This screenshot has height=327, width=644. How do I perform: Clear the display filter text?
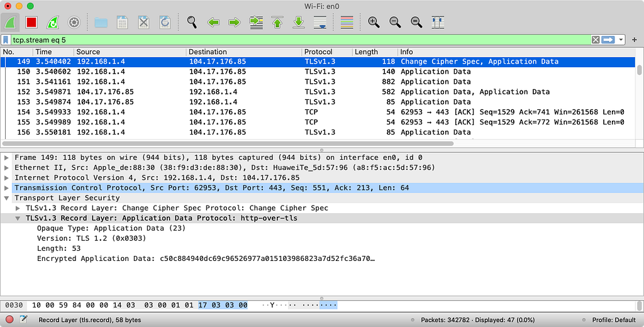pos(596,40)
